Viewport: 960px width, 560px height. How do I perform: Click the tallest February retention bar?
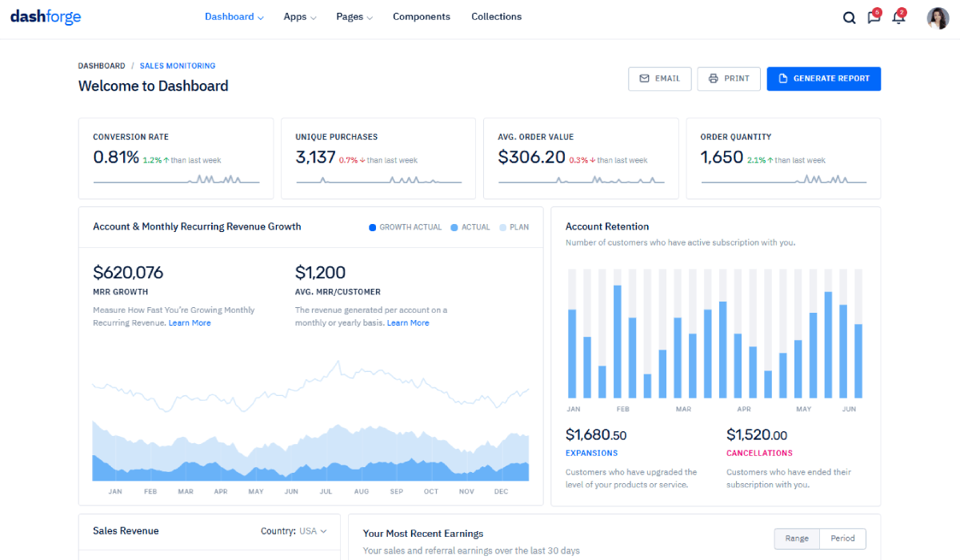pos(618,342)
